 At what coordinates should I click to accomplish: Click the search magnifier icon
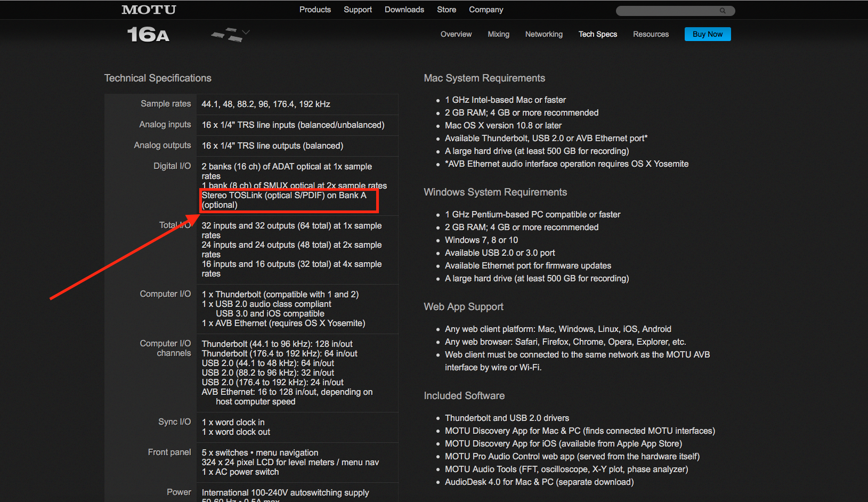(723, 11)
